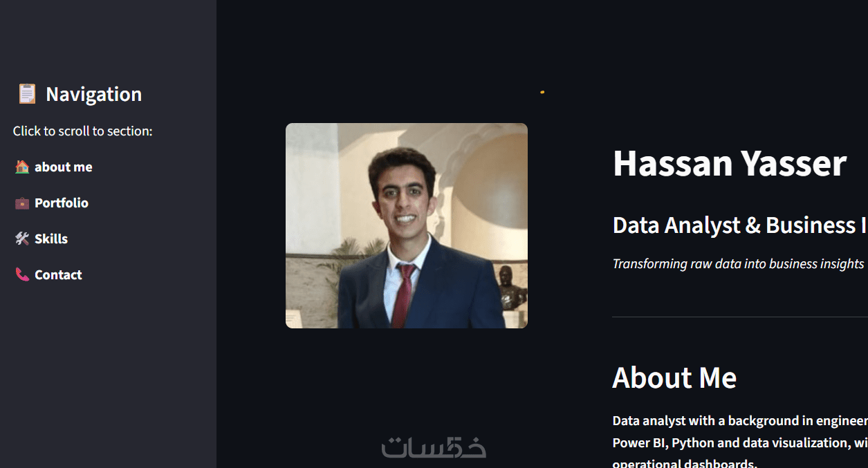Image resolution: width=868 pixels, height=468 pixels.
Task: Jump to the about me section link
Action: [64, 167]
